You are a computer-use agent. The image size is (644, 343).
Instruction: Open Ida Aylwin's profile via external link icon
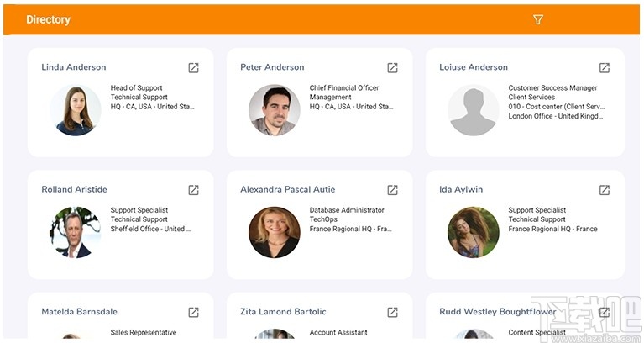tap(604, 190)
